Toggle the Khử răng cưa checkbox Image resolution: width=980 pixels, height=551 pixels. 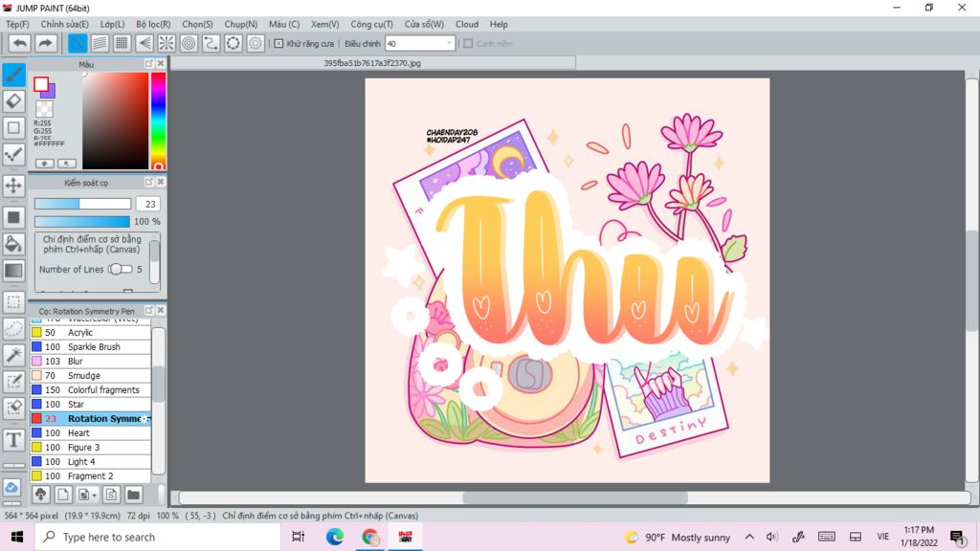[278, 44]
